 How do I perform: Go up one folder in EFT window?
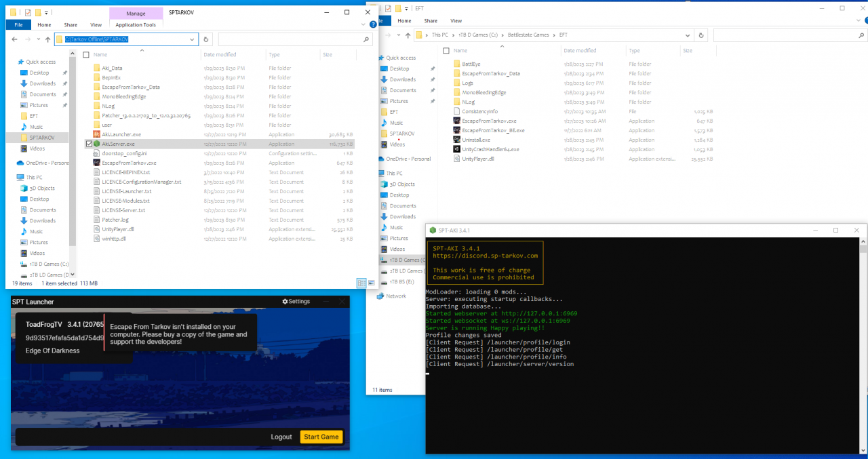point(407,35)
